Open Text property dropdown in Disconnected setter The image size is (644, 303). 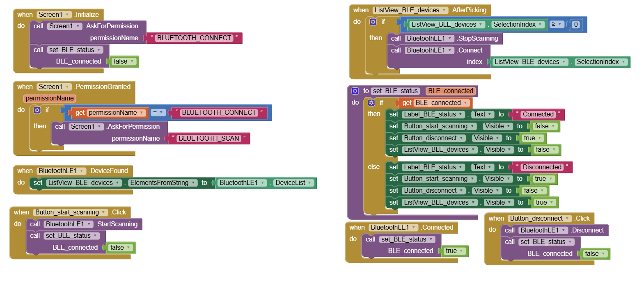point(483,167)
